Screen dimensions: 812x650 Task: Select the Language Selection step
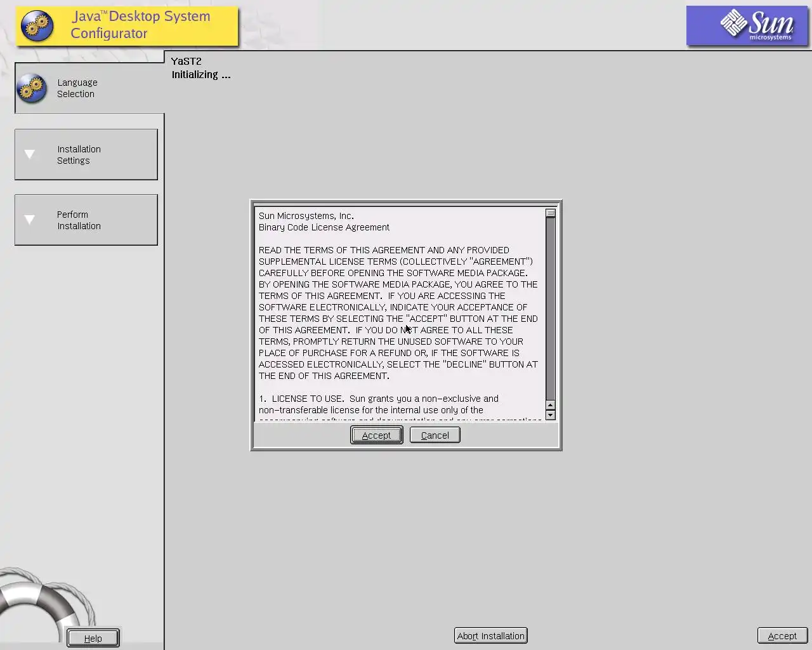[89, 88]
